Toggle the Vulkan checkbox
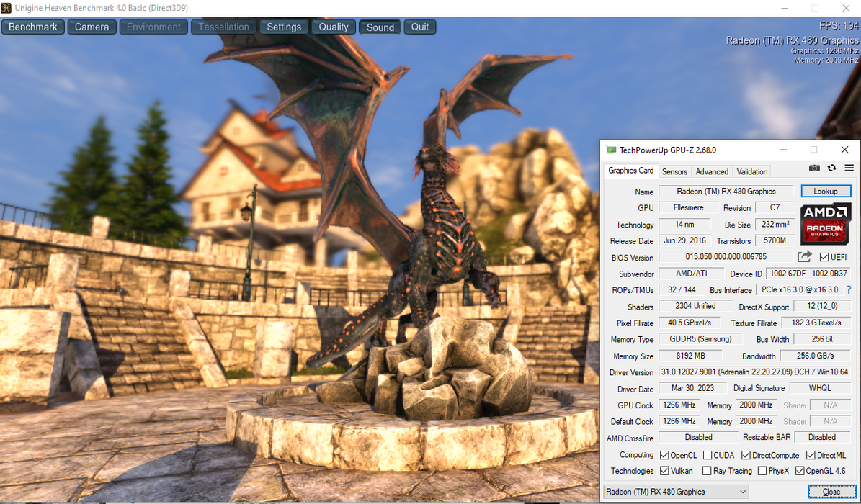Viewport: 861px width, 504px height. point(664,471)
